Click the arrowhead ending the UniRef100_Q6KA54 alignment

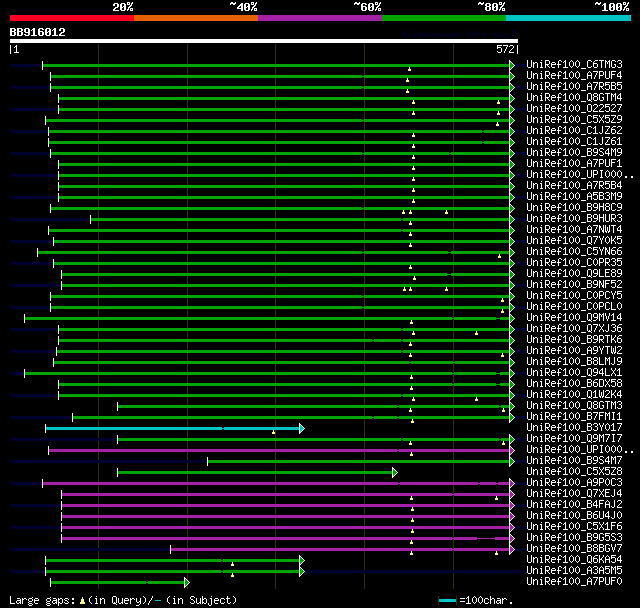pos(302,561)
